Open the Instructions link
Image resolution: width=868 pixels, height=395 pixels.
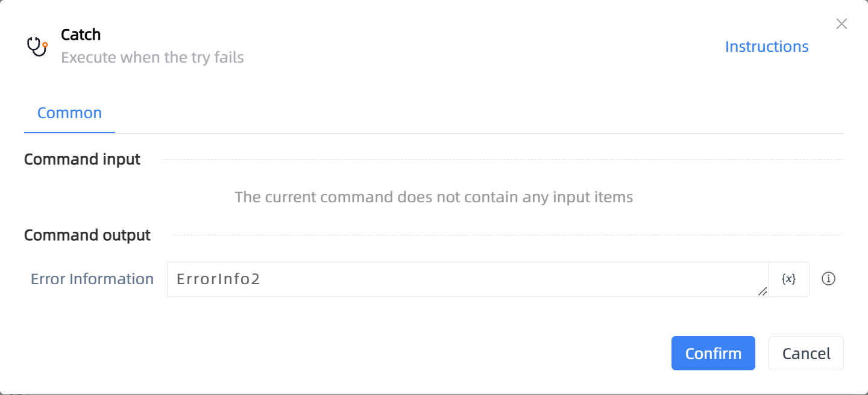(x=767, y=46)
